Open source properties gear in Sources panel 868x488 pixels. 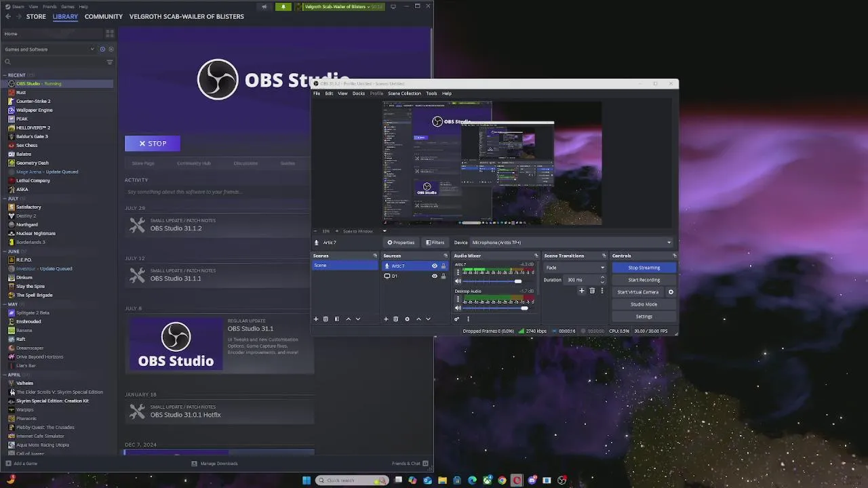click(407, 319)
